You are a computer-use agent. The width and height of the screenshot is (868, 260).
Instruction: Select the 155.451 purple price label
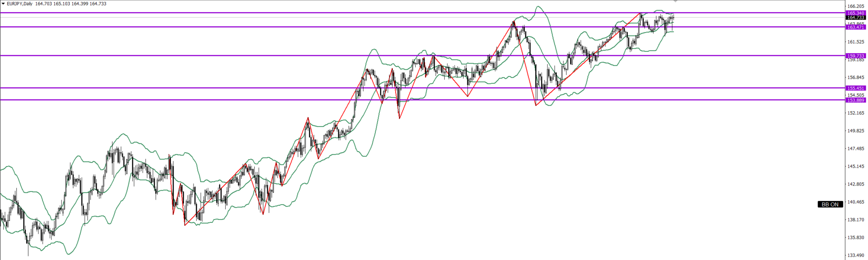(x=856, y=88)
